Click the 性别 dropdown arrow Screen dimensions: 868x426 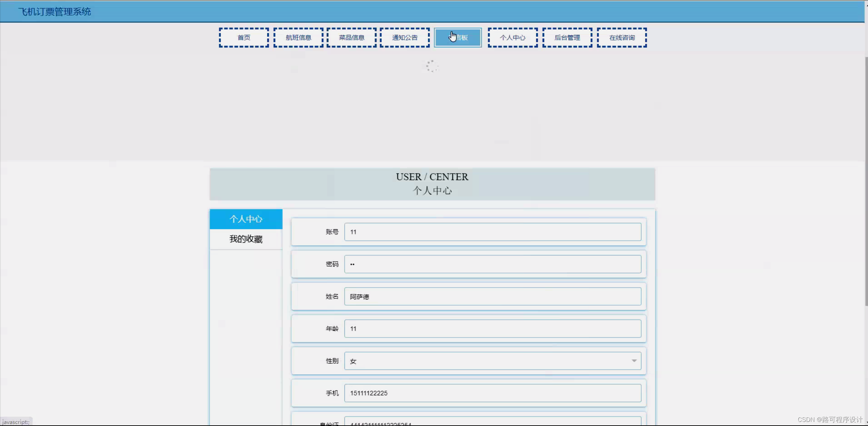click(634, 361)
